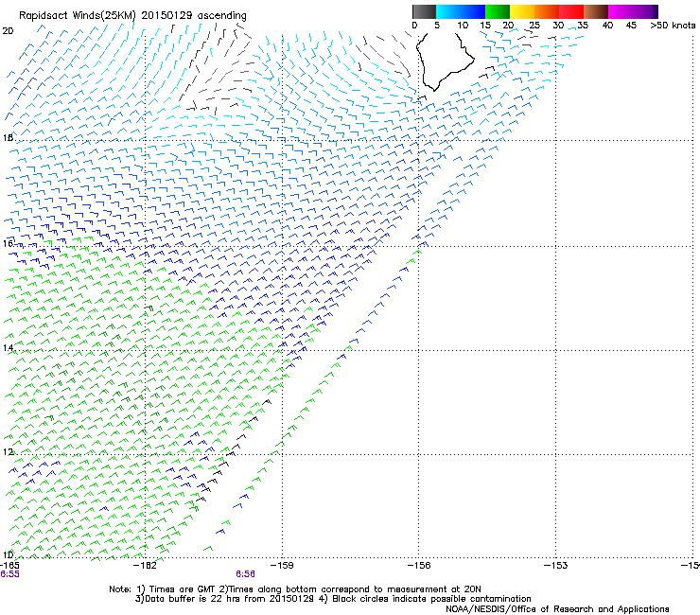Select the red 30-35 knots legend color

coord(571,11)
